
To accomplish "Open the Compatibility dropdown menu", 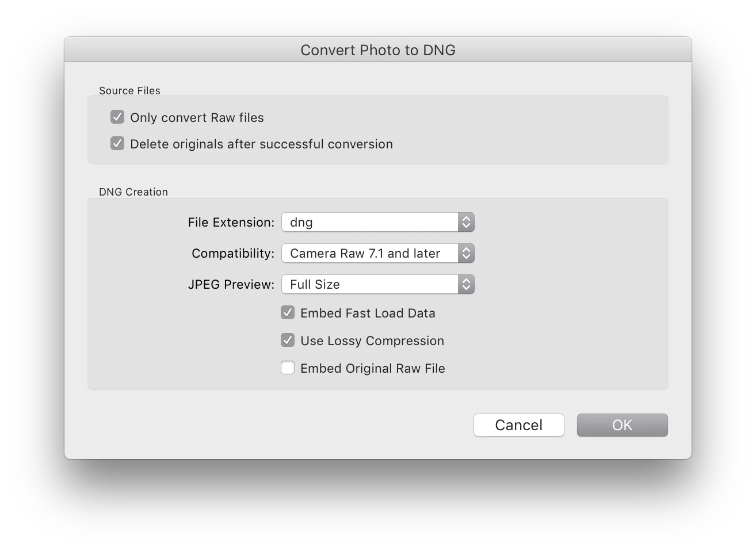I will point(377,254).
